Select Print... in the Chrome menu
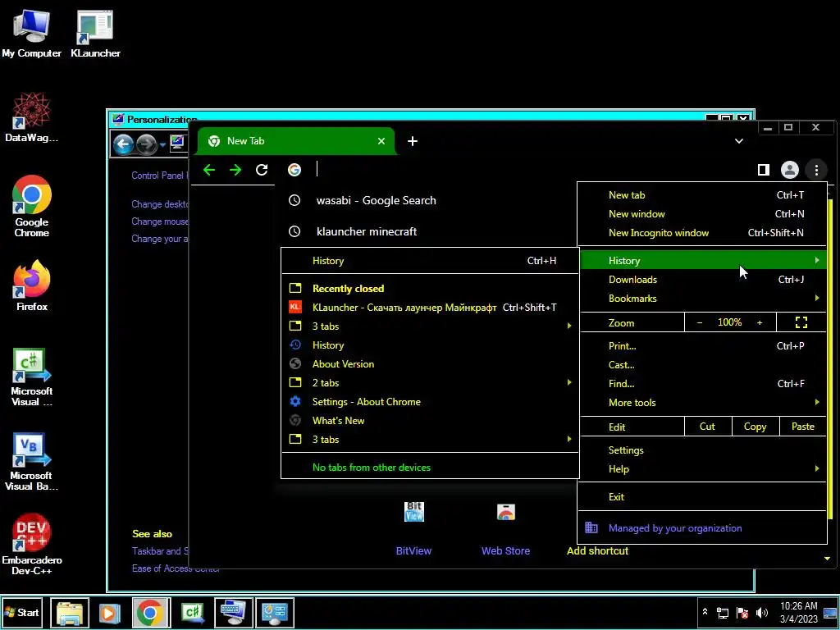Screen dimensions: 840x630 (703, 346)
